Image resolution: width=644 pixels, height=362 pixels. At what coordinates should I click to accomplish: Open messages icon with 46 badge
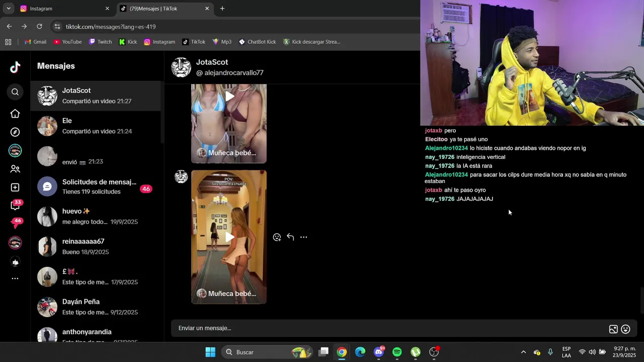16,223
